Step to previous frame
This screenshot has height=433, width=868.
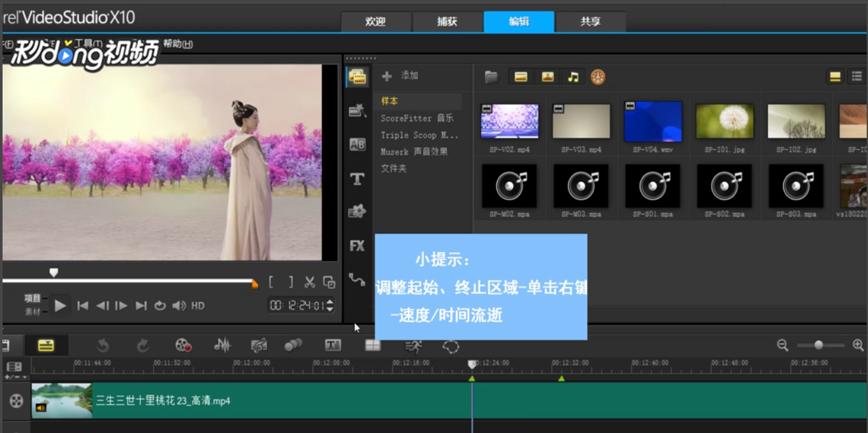(102, 306)
